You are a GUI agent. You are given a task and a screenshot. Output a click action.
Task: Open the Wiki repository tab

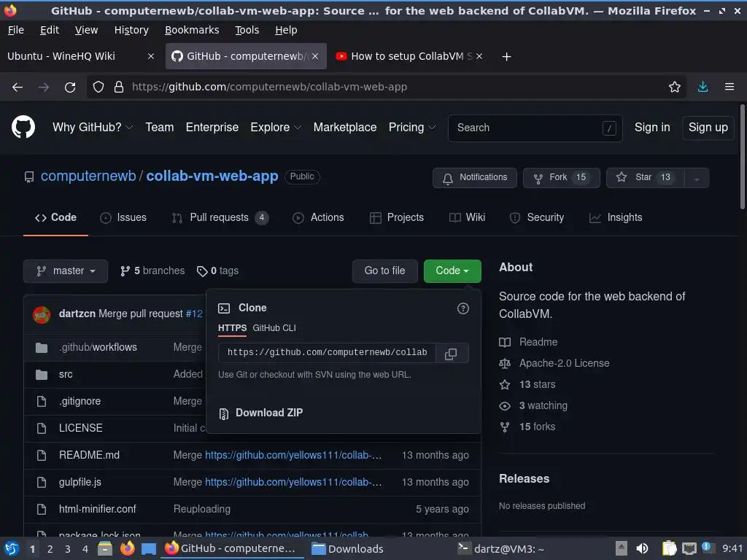[468, 217]
